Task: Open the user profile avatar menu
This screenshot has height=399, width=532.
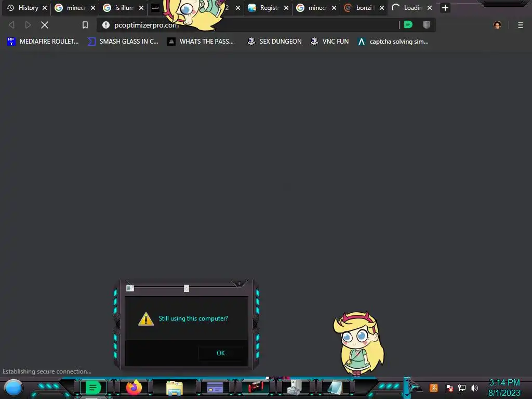Action: [x=497, y=25]
